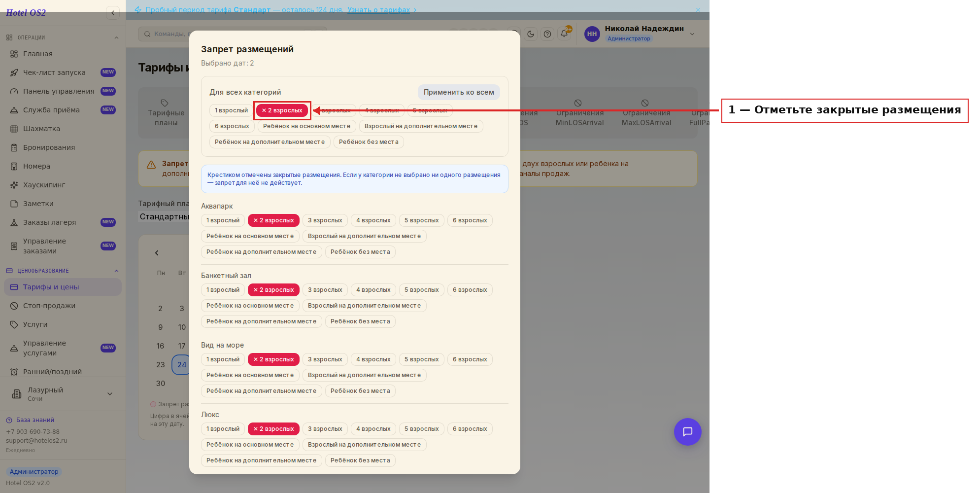Unmark 2 взрослых in Банкетный зал
980x493 pixels.
pos(273,290)
